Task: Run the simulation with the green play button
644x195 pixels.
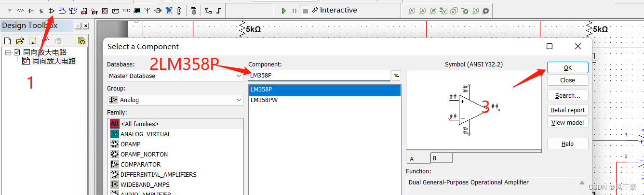Action: point(284,11)
